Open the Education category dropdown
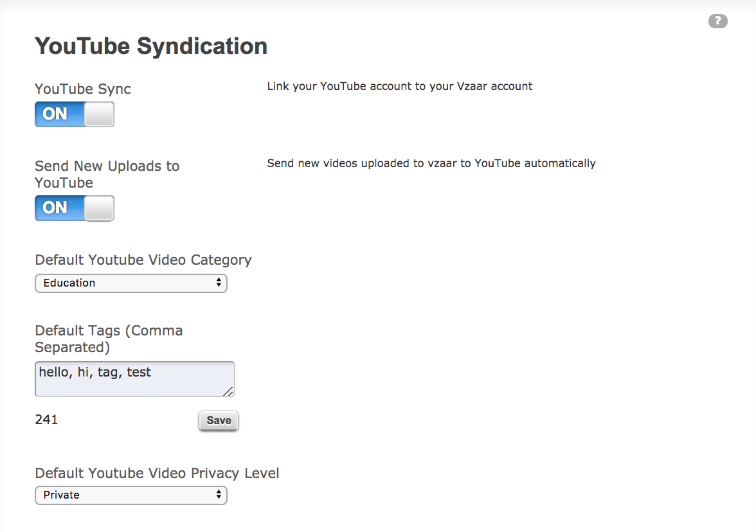The image size is (756, 532). (130, 283)
